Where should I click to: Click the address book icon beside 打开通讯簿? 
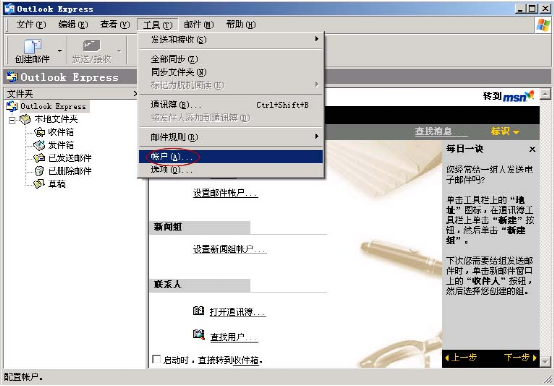[x=198, y=311]
